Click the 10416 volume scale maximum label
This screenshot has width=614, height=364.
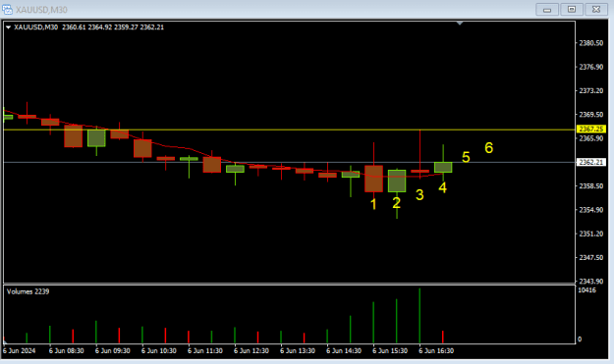pos(586,290)
